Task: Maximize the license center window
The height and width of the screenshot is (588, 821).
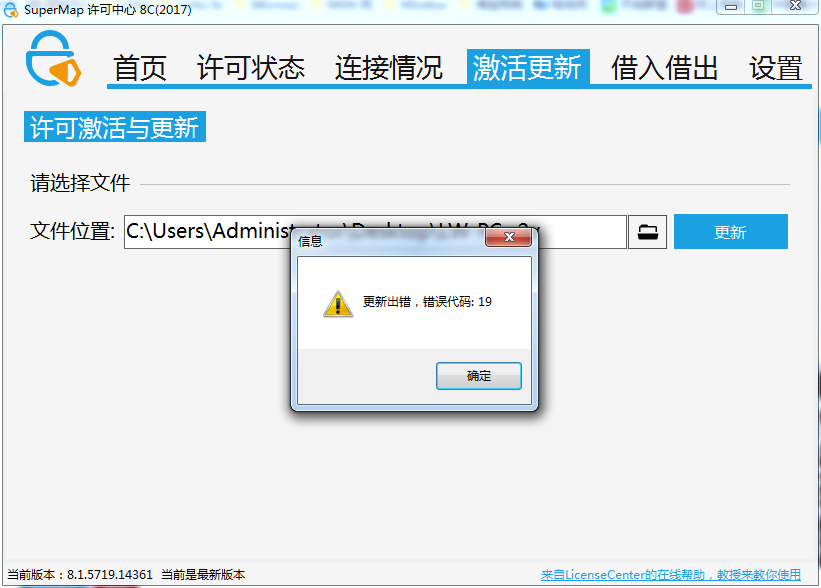Action: [758, 7]
